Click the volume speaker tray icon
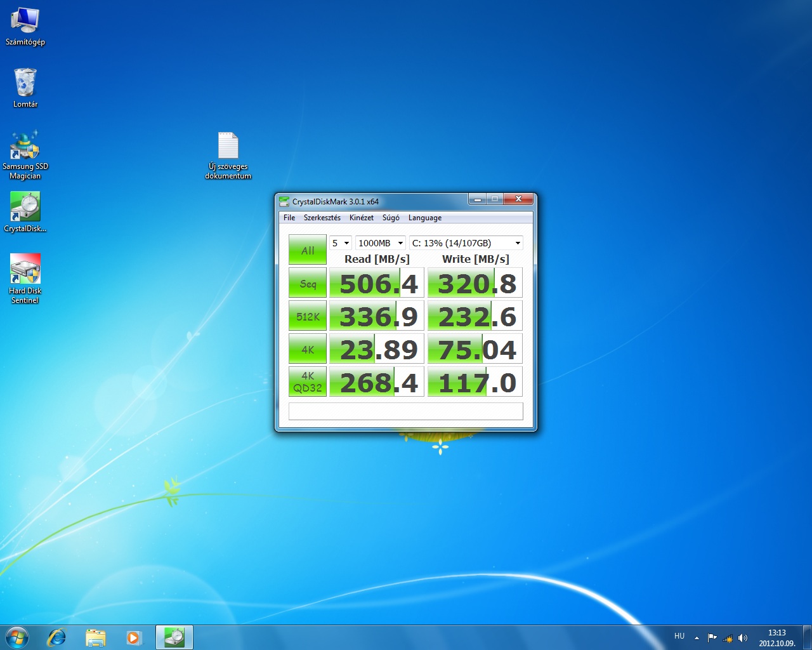812x650 pixels. 743,637
